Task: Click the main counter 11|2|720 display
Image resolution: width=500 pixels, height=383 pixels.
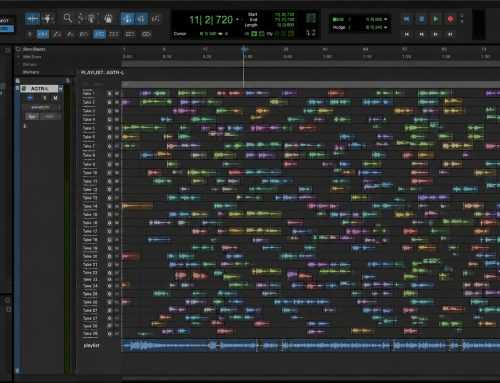Action: (x=211, y=20)
